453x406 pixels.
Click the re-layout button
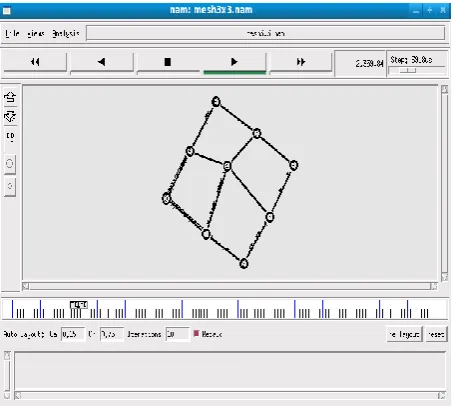point(404,334)
